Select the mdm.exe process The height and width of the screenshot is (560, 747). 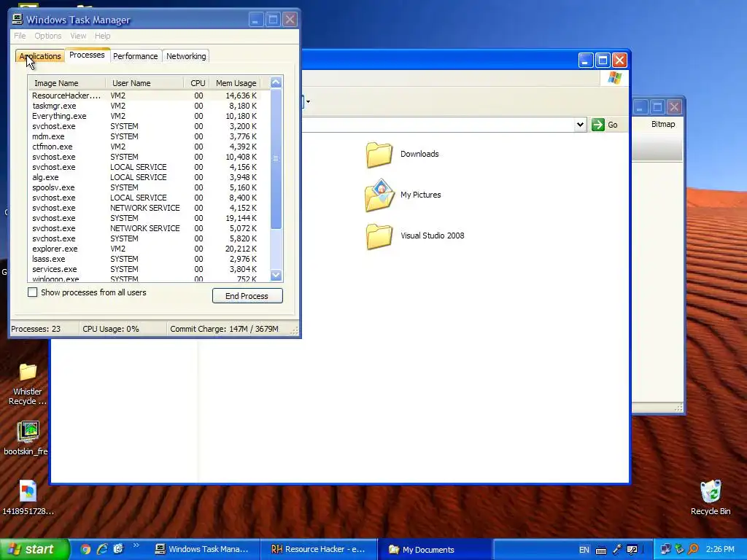pyautogui.click(x=145, y=136)
